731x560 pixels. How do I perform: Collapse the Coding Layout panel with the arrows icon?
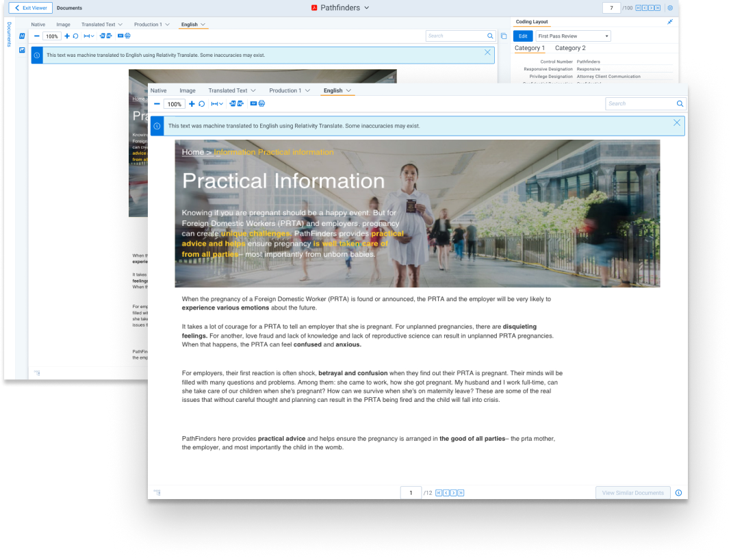[x=670, y=21]
